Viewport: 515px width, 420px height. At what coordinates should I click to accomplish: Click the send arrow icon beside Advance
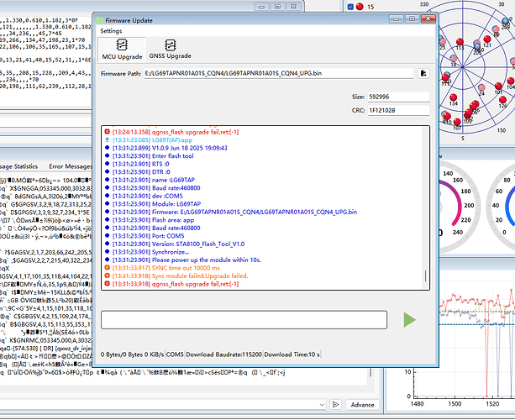(336, 404)
